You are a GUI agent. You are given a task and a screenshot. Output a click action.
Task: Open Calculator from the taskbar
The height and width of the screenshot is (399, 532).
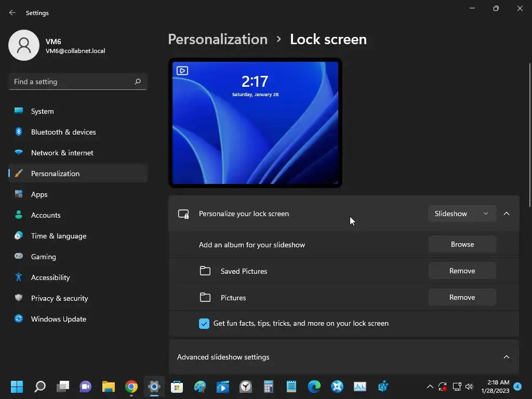[x=269, y=386]
